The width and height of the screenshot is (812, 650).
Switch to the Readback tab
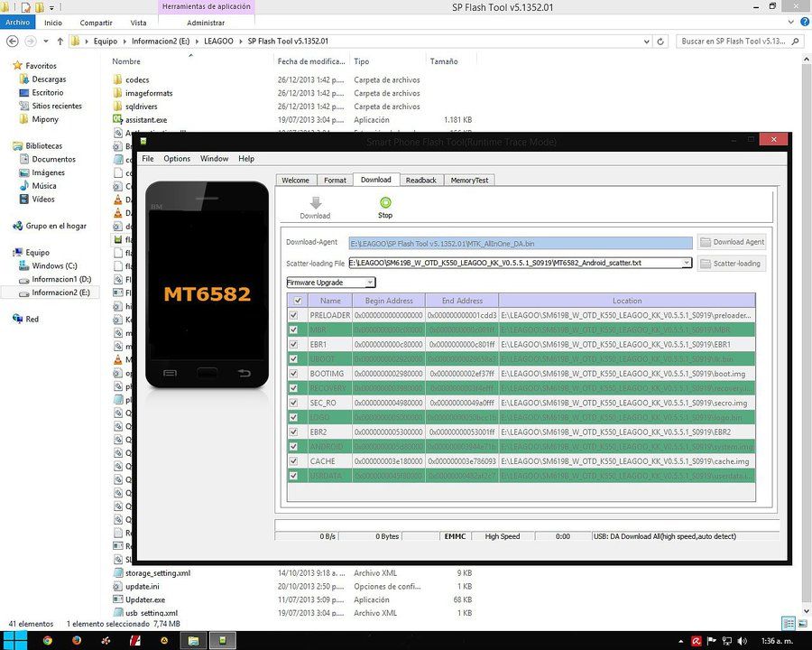click(421, 181)
